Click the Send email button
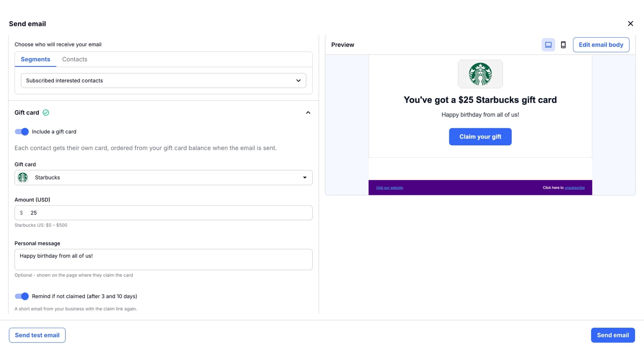The height and width of the screenshot is (362, 644). pos(613,335)
